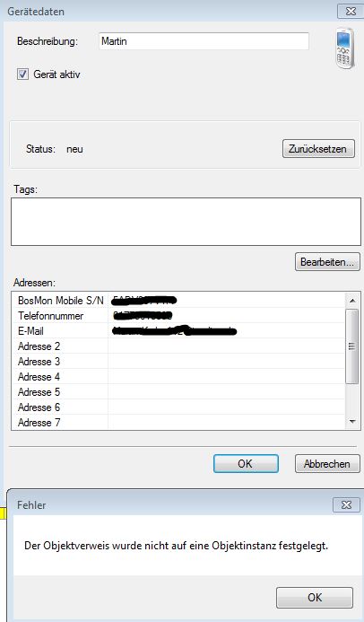Uncheck the Gerät aktiv checkbox
Image resolution: width=364 pixels, height=622 pixels.
pos(22,74)
